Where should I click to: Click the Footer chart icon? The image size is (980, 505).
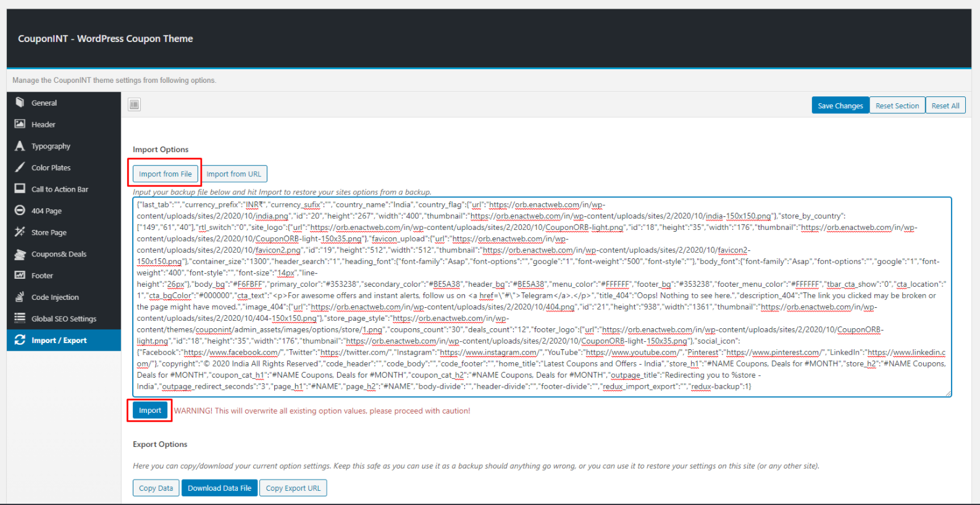pos(20,276)
